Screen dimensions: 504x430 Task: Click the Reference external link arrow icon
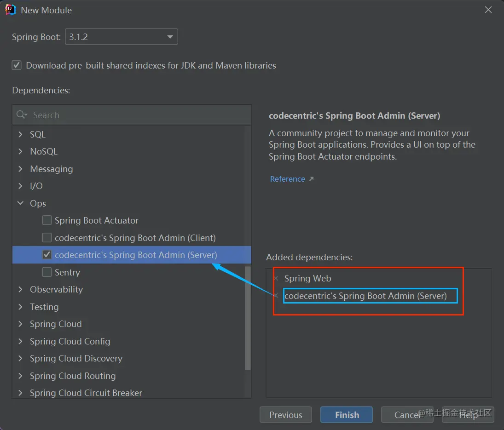click(x=311, y=179)
